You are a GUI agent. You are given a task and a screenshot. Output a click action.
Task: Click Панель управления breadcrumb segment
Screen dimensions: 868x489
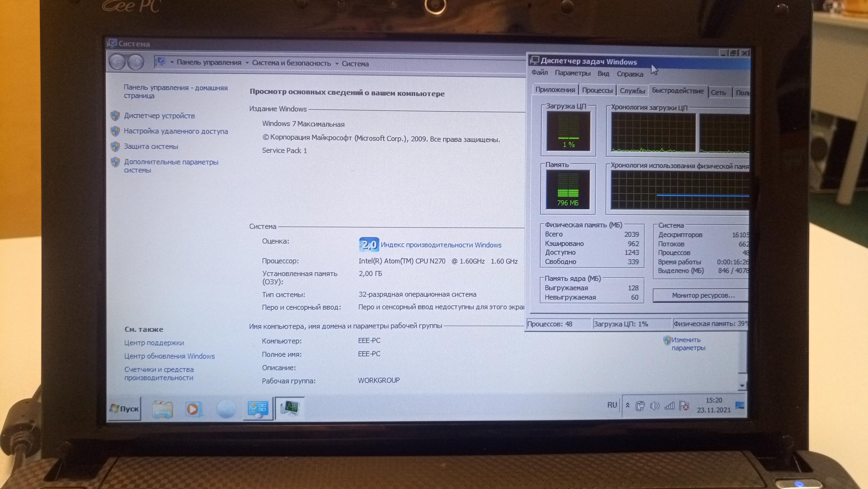pos(209,62)
